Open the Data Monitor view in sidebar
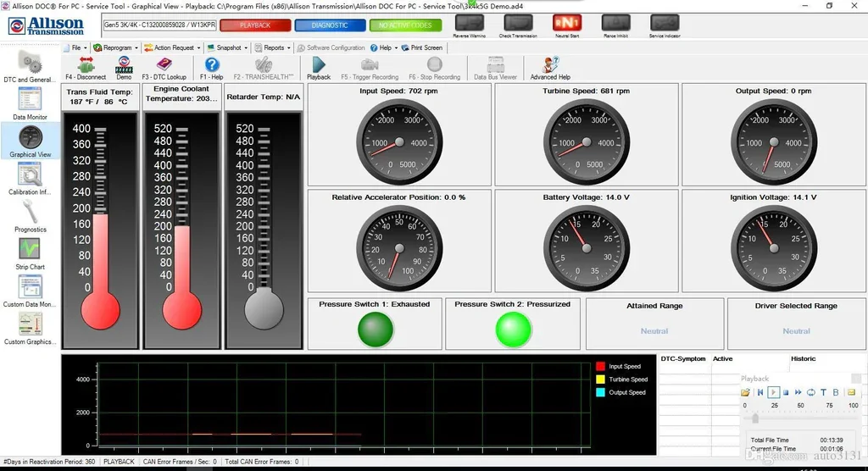868x471 pixels. coord(31,100)
